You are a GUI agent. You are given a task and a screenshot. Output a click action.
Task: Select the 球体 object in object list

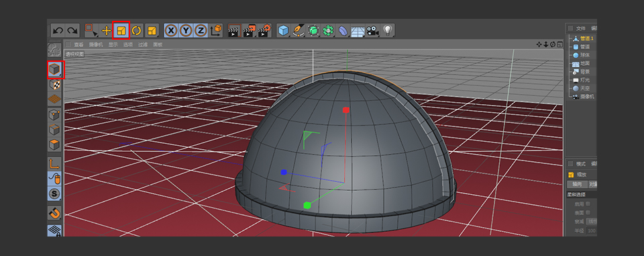pos(585,55)
